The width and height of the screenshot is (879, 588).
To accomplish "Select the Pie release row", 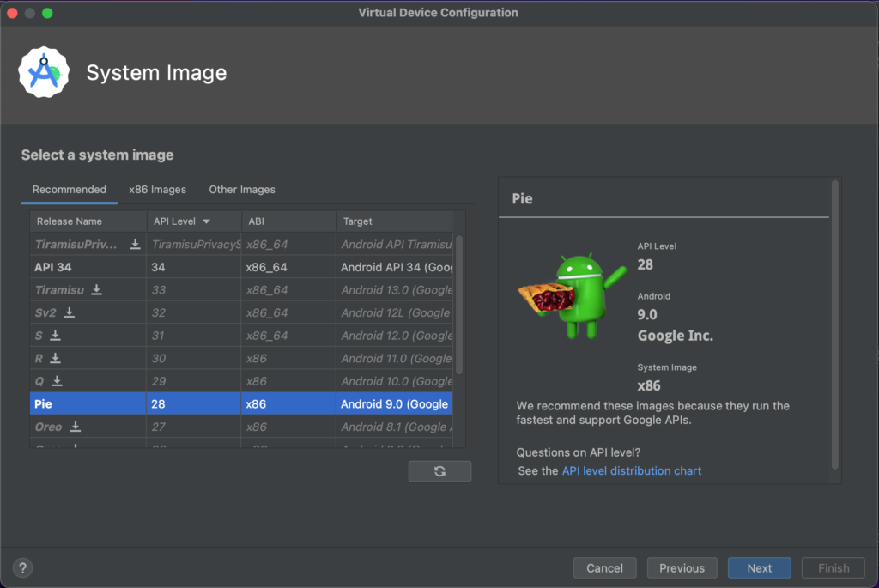I will click(241, 403).
